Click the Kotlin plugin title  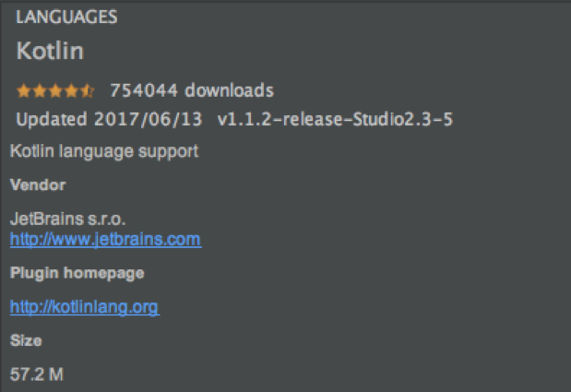point(50,50)
